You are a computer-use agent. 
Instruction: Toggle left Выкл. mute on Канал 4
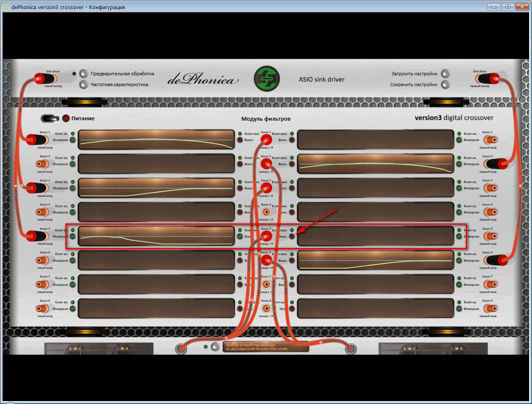click(240, 212)
